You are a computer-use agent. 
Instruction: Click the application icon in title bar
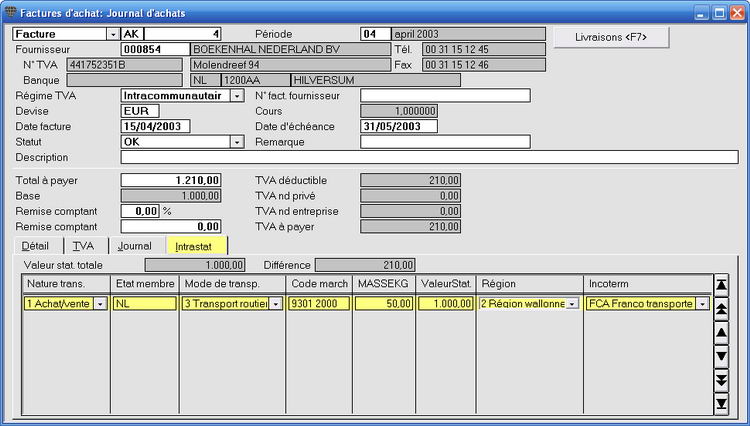coord(10,12)
